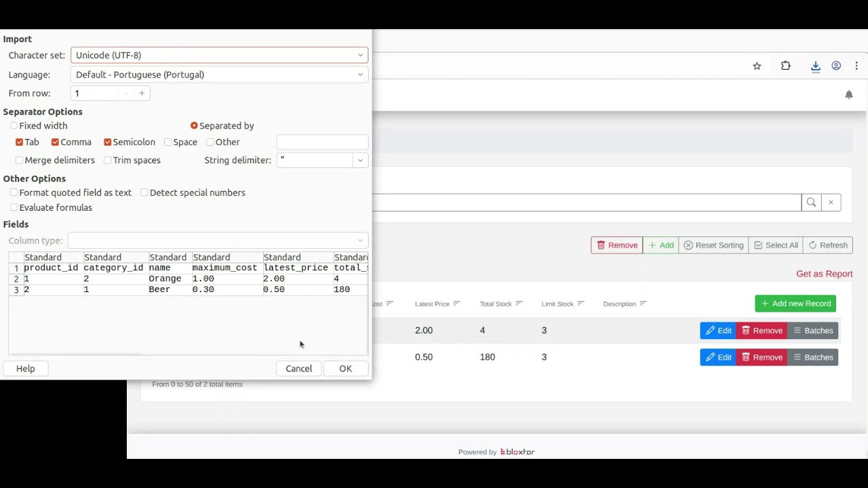Open the Language dropdown

point(219,75)
